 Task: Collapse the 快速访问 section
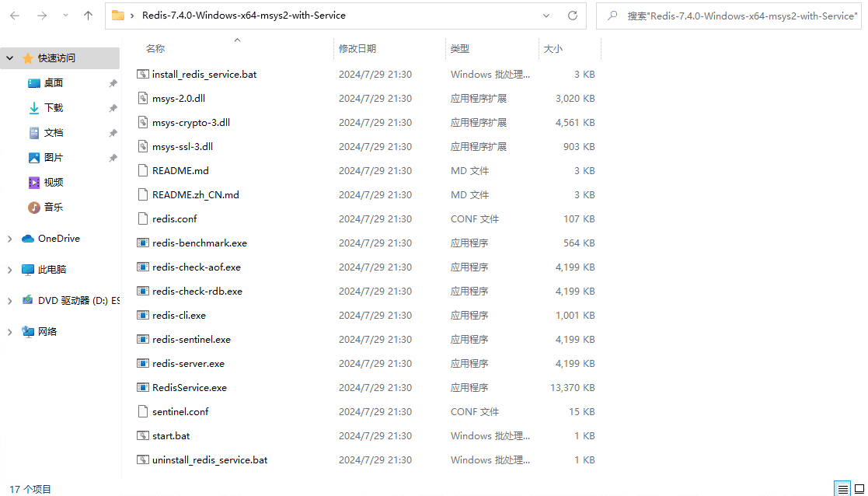click(x=8, y=58)
